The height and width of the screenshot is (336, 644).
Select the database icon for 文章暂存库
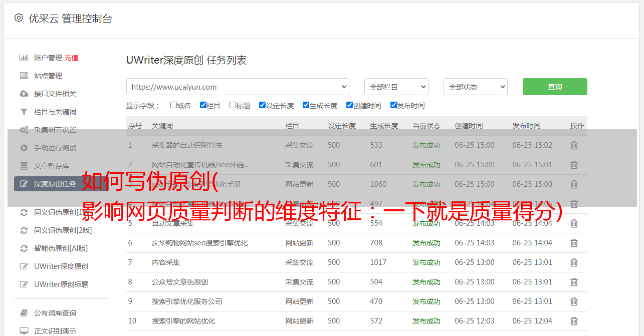click(x=24, y=166)
